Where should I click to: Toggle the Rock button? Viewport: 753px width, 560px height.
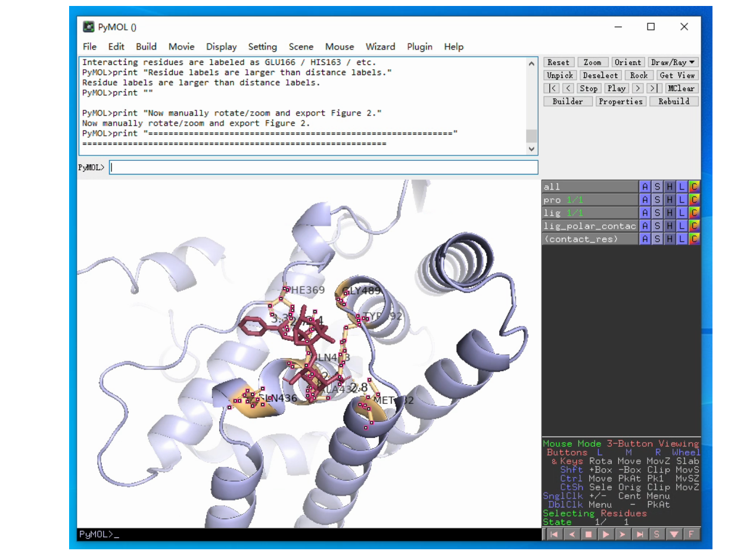[639, 75]
